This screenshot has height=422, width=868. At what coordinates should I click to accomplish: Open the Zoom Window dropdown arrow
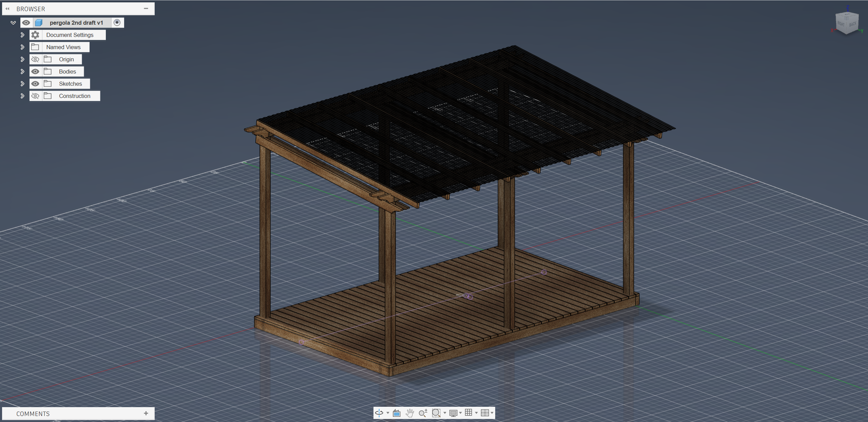[x=445, y=413]
